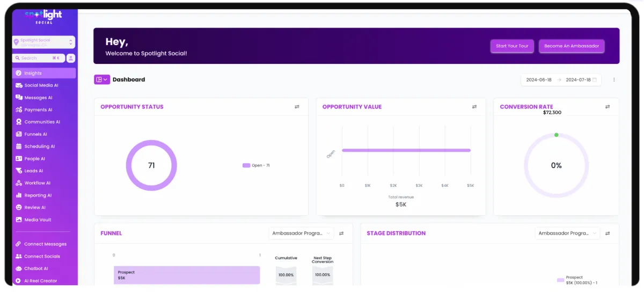The image size is (644, 292).
Task: Click the Dashboard title text
Action: pos(129,79)
